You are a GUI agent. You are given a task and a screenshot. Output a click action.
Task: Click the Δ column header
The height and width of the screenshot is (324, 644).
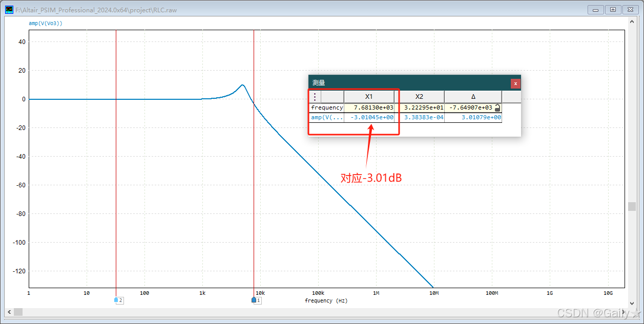[x=473, y=97]
